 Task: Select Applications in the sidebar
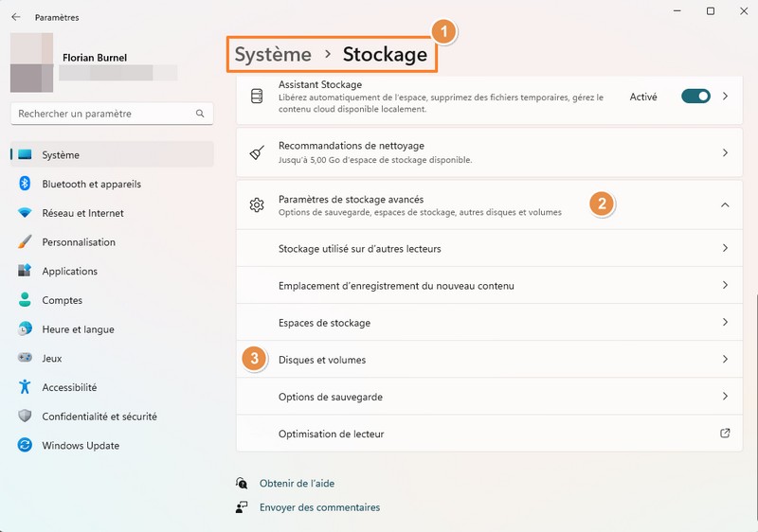click(x=69, y=271)
